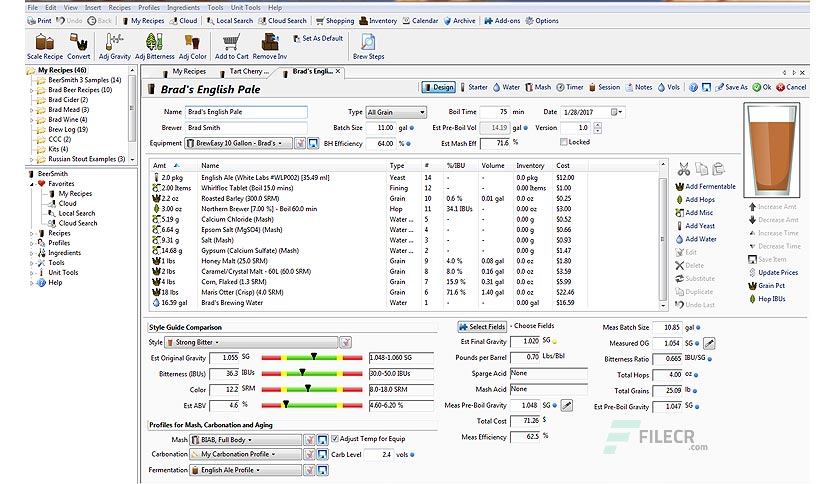The image size is (836, 484).
Task: Open the Unit Tools menu
Action: [x=245, y=7]
